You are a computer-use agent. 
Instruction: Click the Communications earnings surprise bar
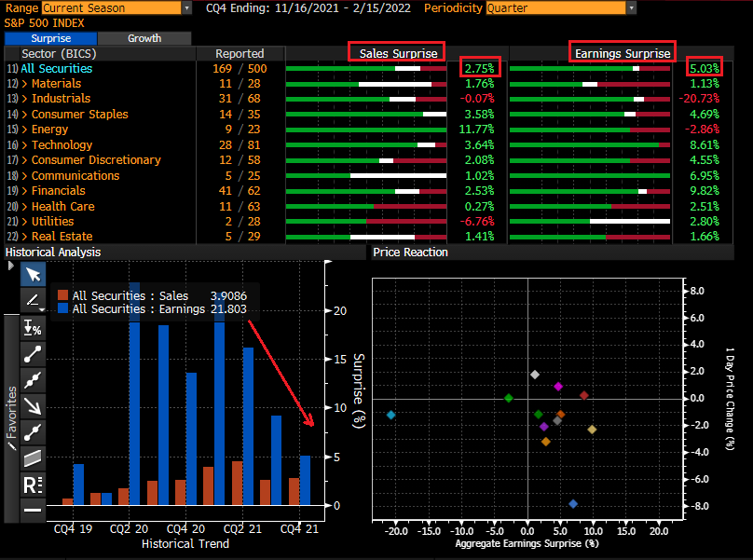590,176
